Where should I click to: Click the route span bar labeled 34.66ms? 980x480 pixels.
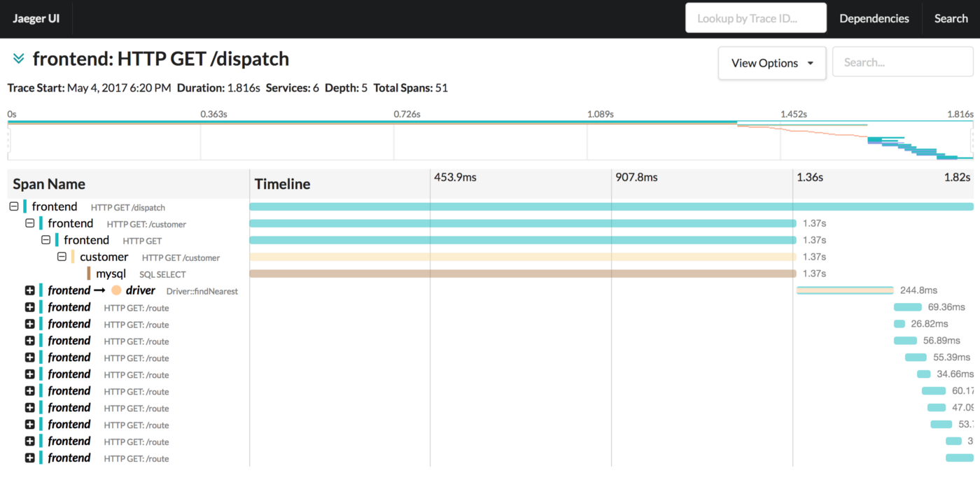(x=924, y=374)
